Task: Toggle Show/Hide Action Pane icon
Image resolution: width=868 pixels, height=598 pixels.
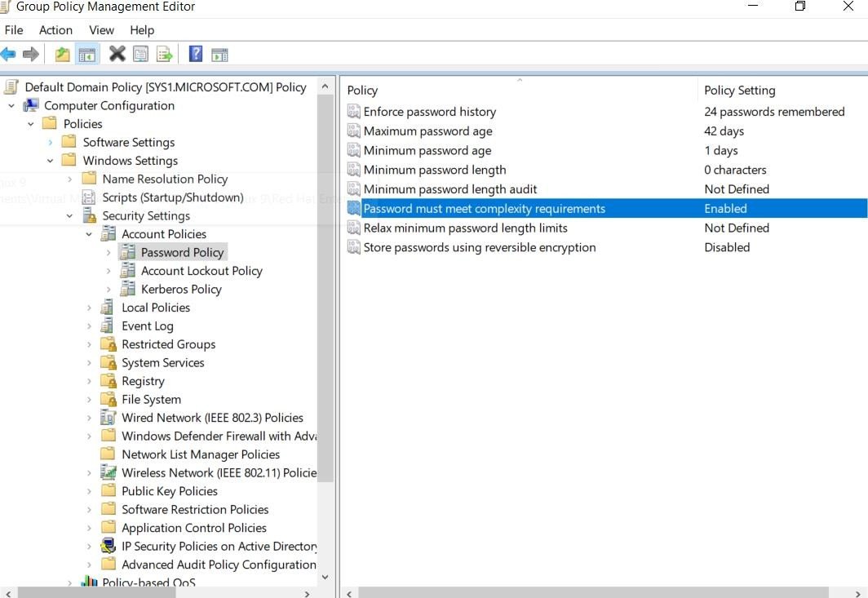Action: (219, 55)
